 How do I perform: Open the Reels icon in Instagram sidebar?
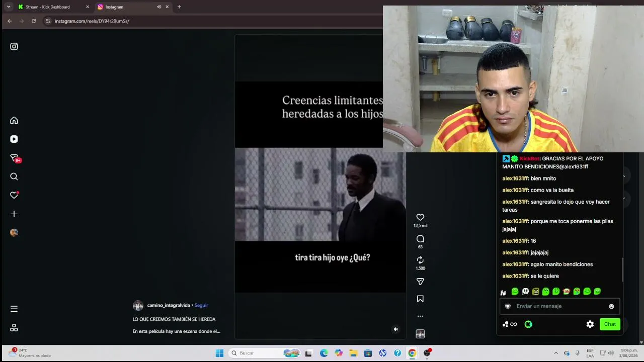click(14, 139)
